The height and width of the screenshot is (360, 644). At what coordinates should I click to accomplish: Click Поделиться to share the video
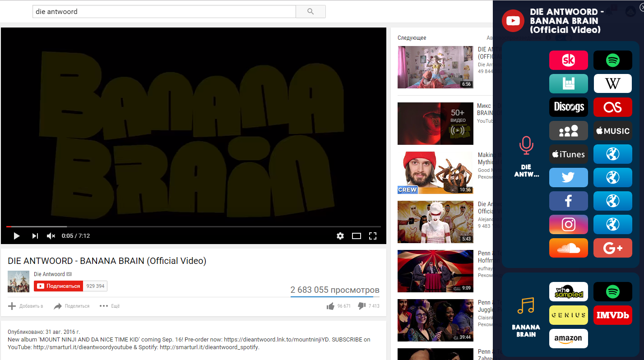[x=71, y=306]
